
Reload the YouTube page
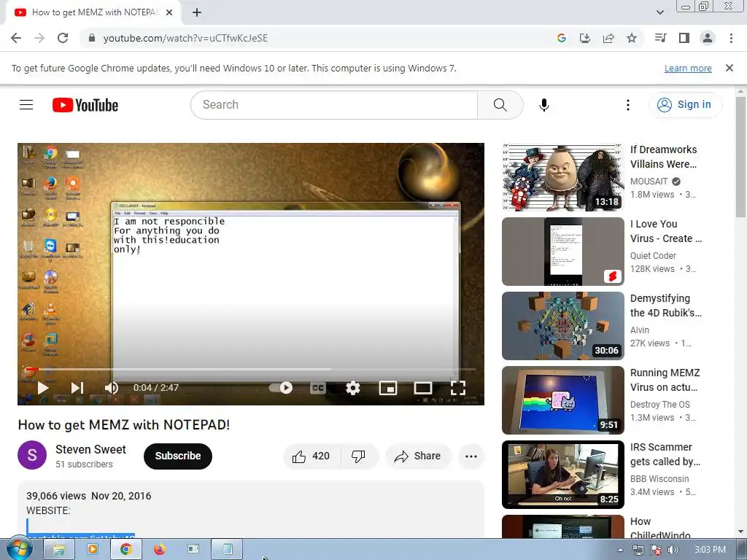point(63,38)
